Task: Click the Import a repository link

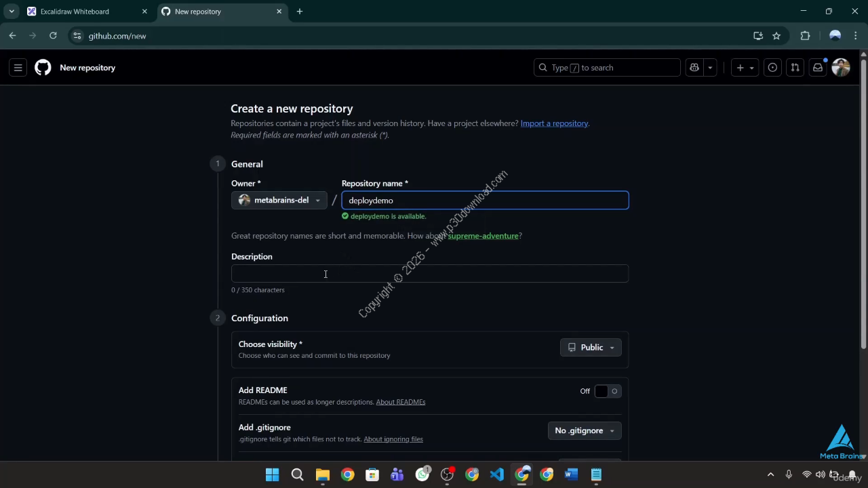Action: pos(554,123)
